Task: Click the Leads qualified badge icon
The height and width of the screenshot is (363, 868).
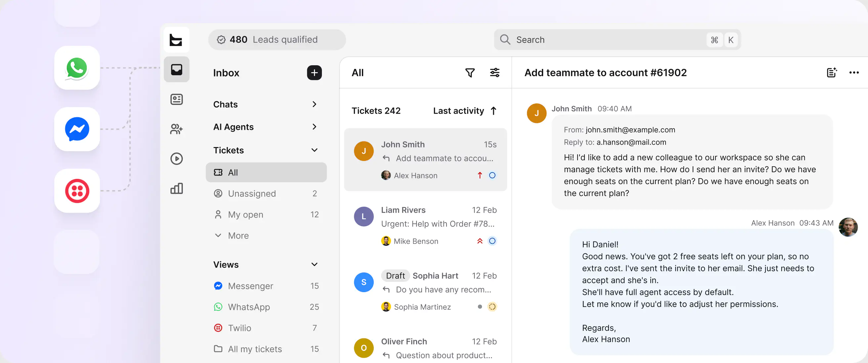Action: (x=221, y=40)
